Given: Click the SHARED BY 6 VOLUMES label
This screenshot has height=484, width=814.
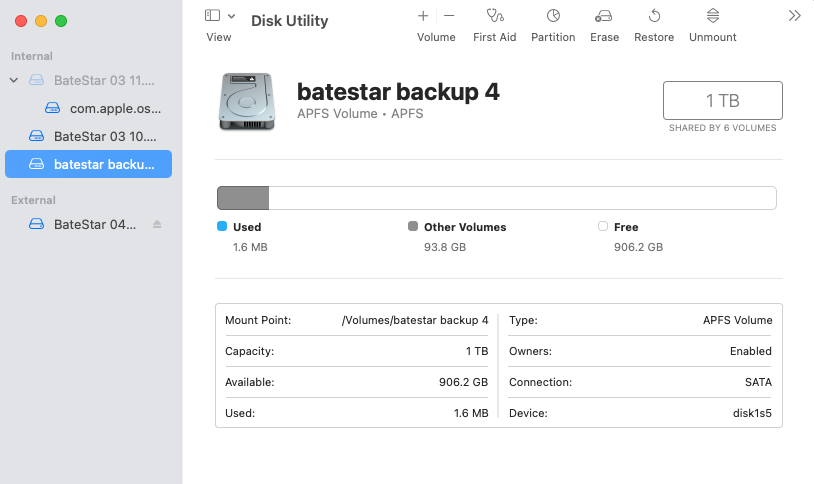Looking at the screenshot, I should coord(723,128).
